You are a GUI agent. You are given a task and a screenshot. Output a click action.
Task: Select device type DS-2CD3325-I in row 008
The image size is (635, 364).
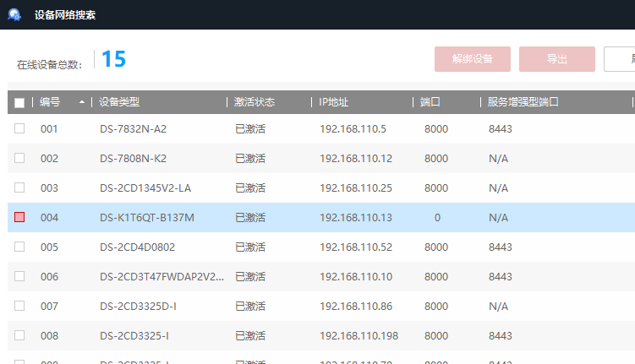pyautogui.click(x=134, y=335)
